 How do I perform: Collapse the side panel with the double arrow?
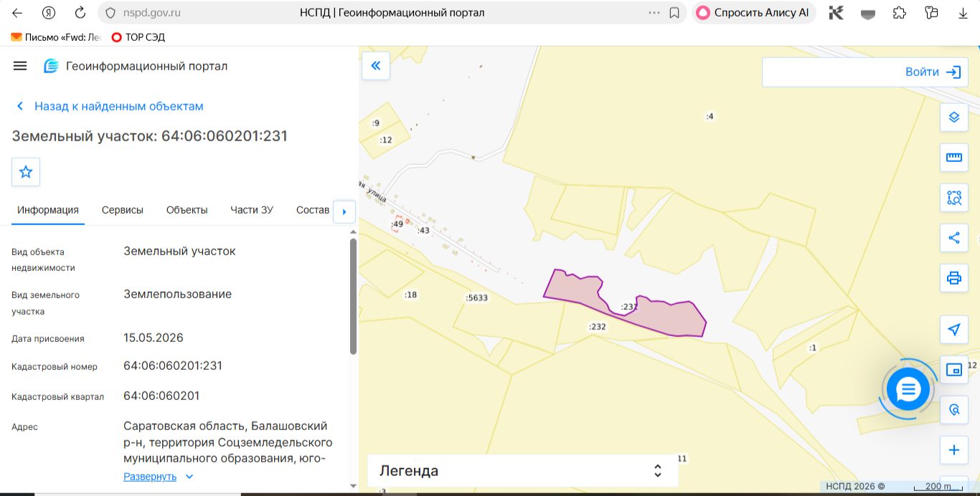[x=375, y=67]
